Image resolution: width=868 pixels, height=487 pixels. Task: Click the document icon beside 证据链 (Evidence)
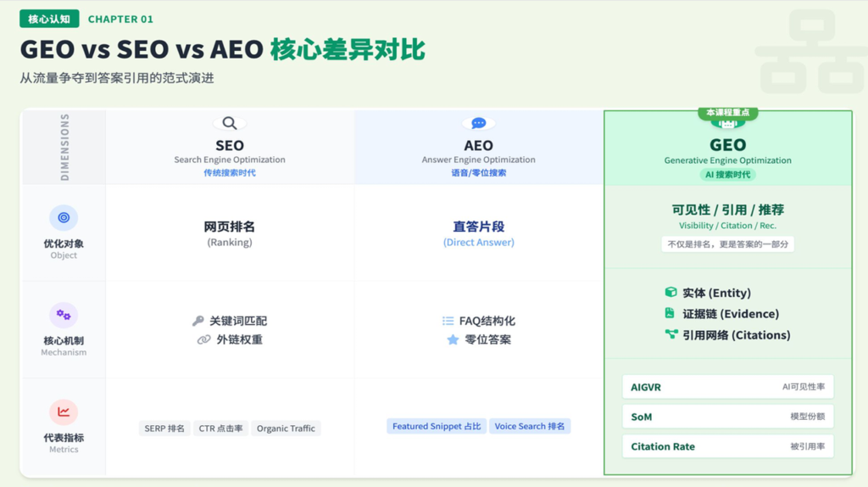(670, 313)
